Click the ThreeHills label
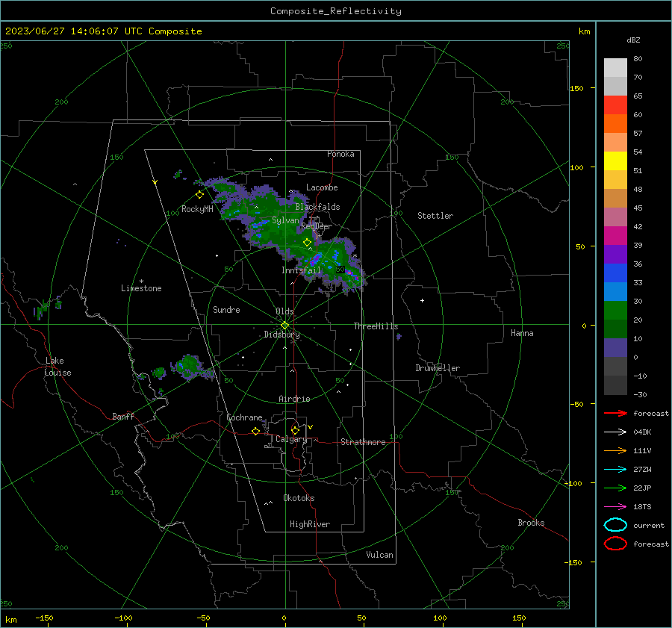Screen dimensions: 672x628 pyautogui.click(x=376, y=326)
